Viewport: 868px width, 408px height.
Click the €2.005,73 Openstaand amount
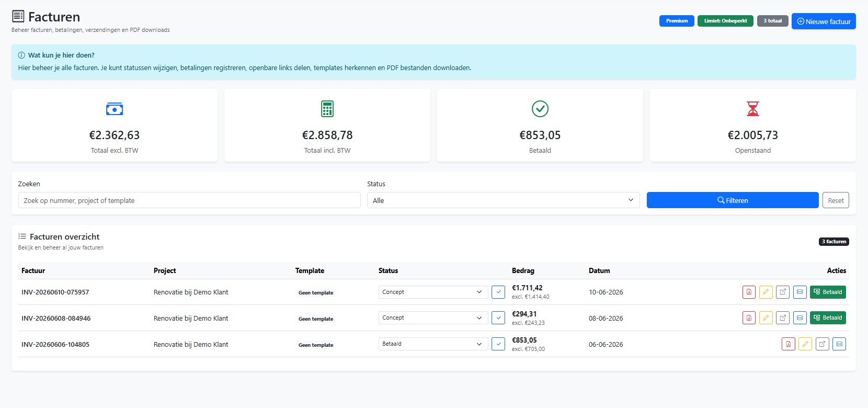(753, 135)
